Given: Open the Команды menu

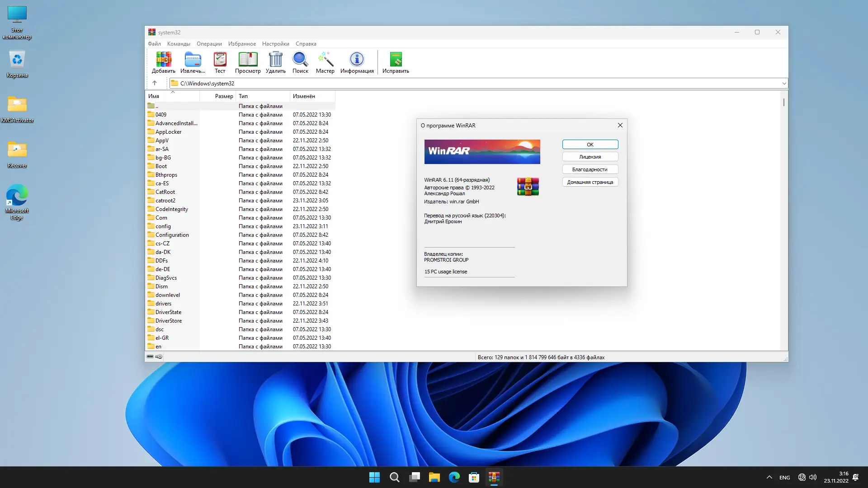Looking at the screenshot, I should tap(179, 44).
